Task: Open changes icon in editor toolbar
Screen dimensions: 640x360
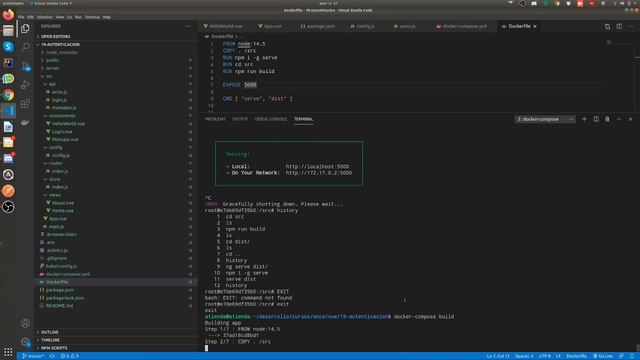Action: tap(607, 26)
